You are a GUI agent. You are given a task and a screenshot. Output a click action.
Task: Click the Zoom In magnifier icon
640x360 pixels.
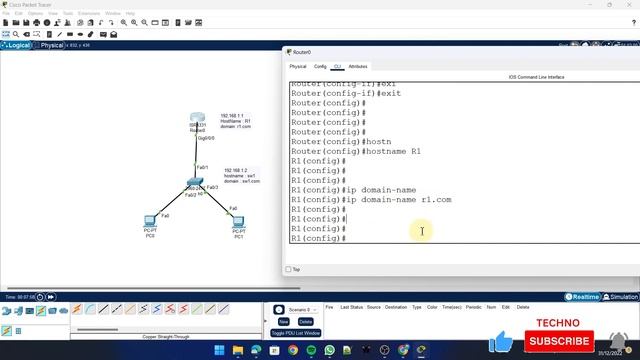tap(124, 23)
